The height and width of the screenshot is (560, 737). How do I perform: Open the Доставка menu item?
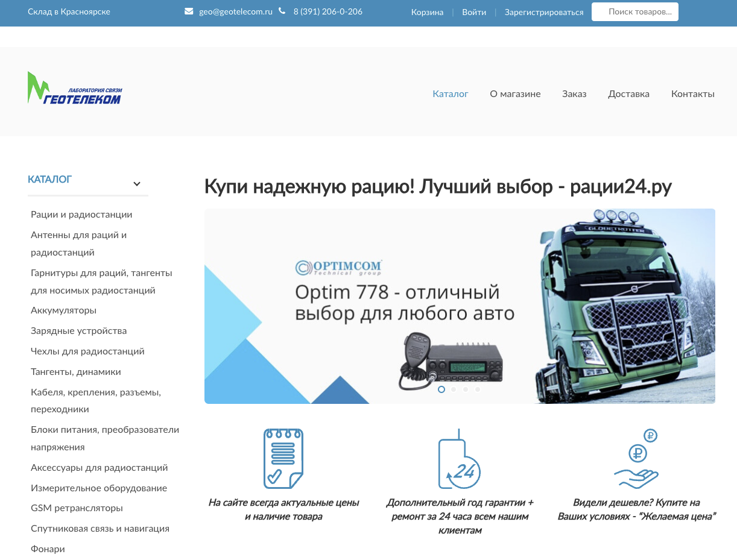[629, 94]
